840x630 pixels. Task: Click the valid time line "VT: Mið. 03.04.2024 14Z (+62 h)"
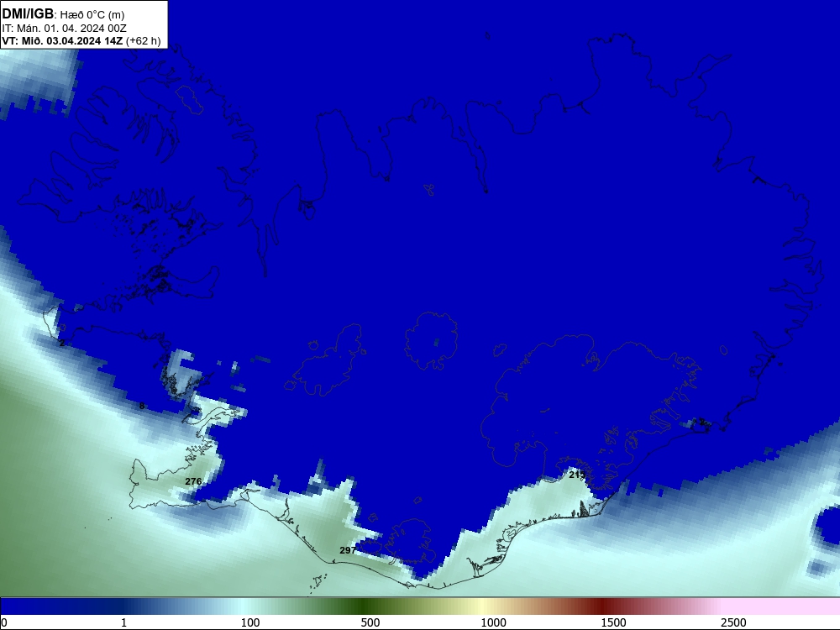[x=81, y=40]
